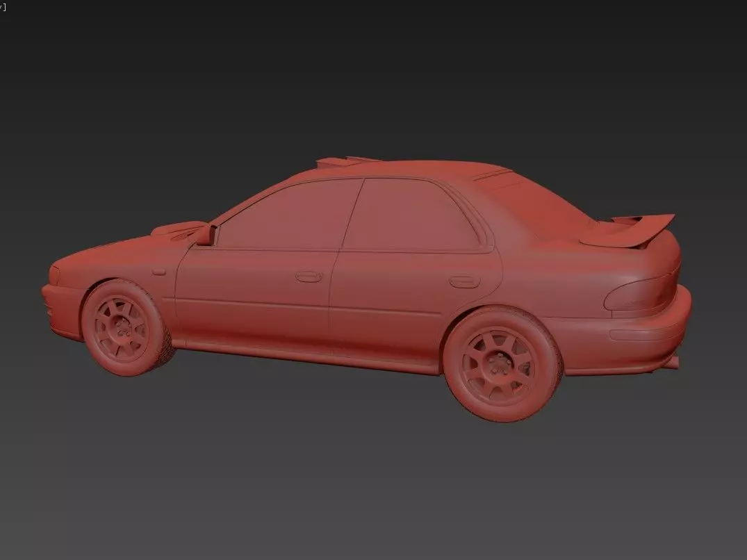
Task: Select the front door handle of the car
Action: pyautogui.click(x=309, y=277)
